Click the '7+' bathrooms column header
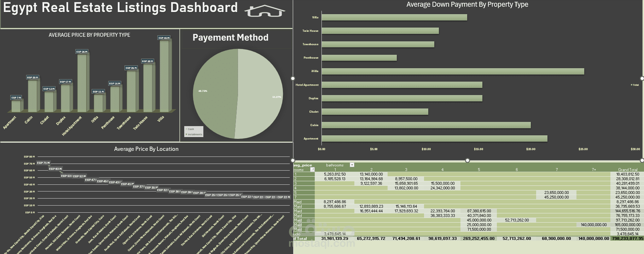This screenshot has height=254, width=644. tap(594, 170)
